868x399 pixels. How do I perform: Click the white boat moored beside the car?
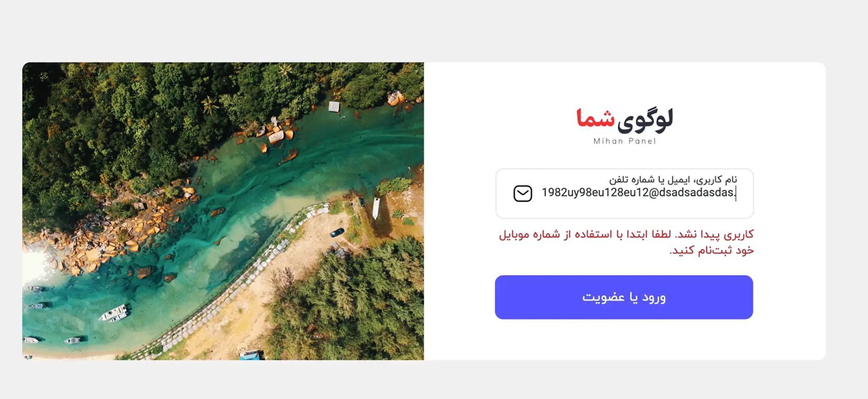click(x=376, y=208)
